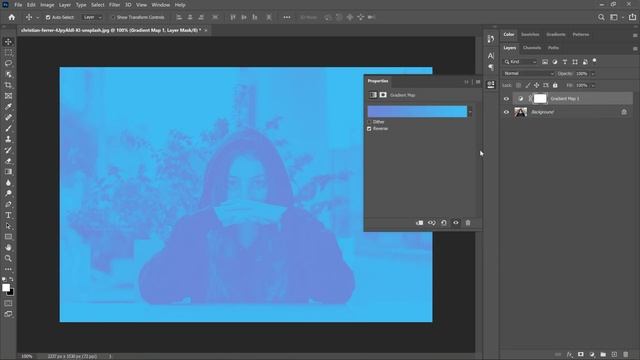Switch to the Swatches tab
640x360 pixels.
[530, 35]
